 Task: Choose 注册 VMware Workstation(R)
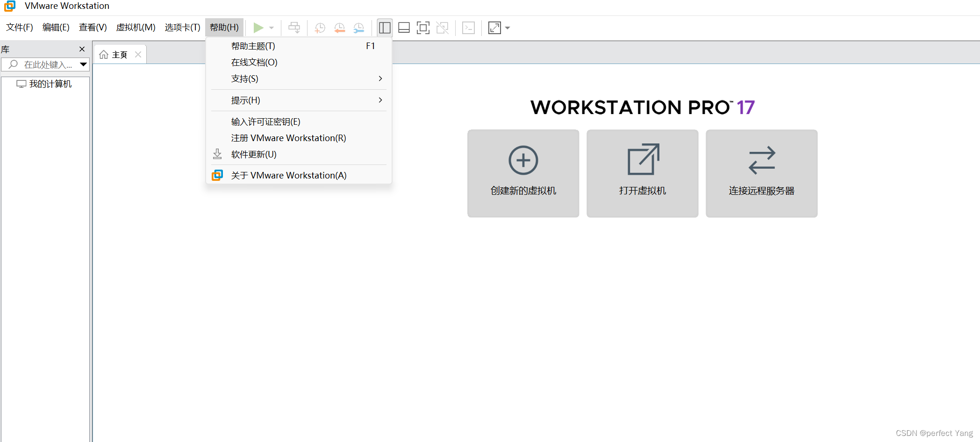point(299,138)
